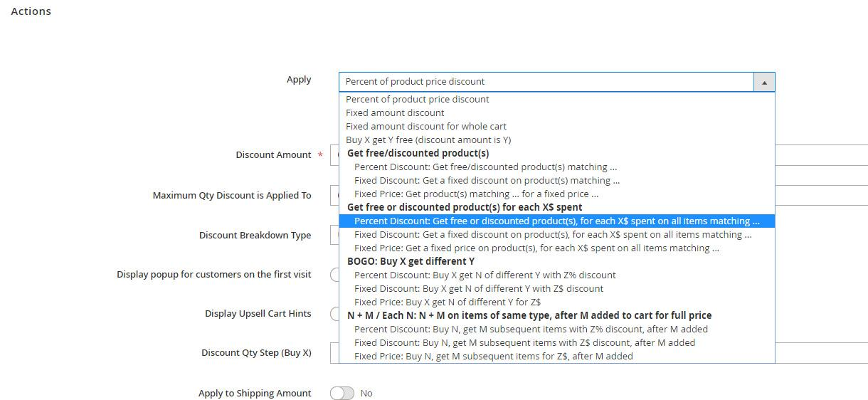Select Percent Discount: Get free/discounted product(s) matching
868x400 pixels.
(556, 167)
